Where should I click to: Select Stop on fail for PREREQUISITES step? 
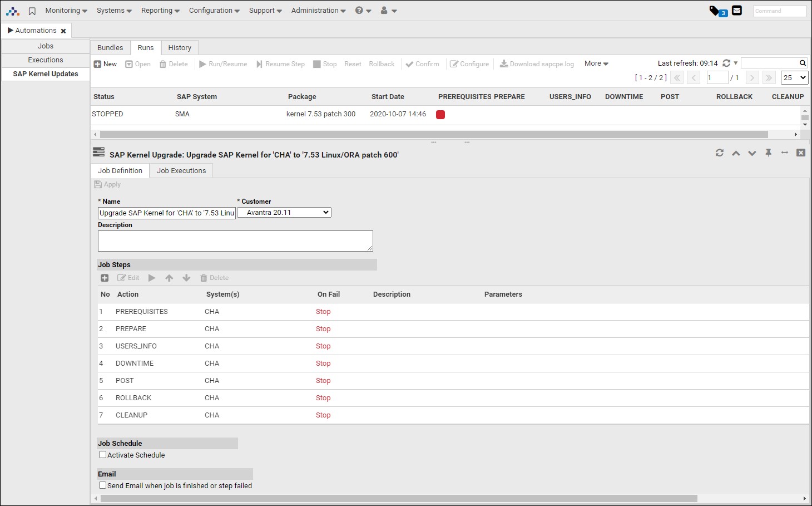323,312
